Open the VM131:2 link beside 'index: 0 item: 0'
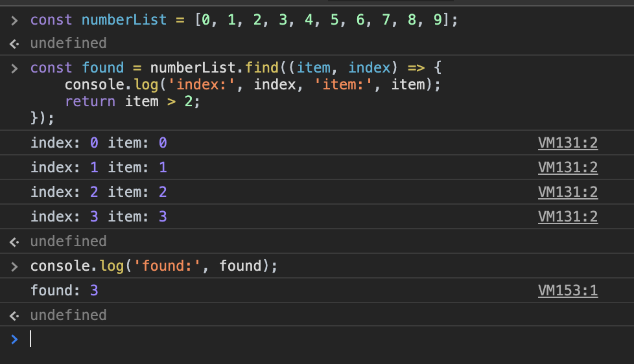 pyautogui.click(x=568, y=142)
